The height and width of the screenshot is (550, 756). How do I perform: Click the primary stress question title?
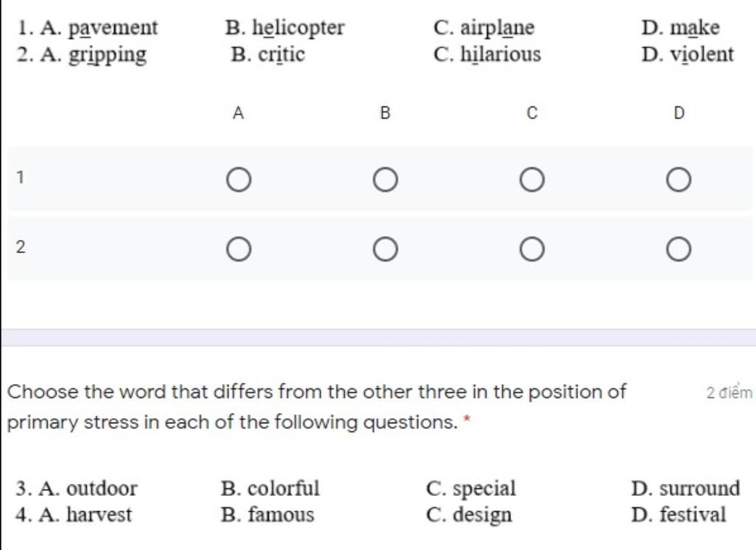pos(316,407)
